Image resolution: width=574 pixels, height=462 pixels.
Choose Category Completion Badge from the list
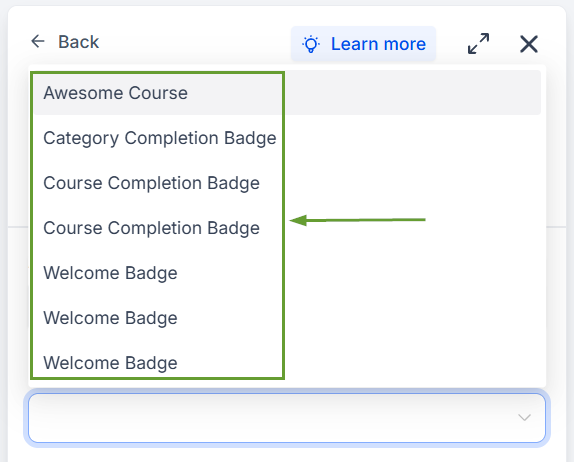tap(160, 138)
